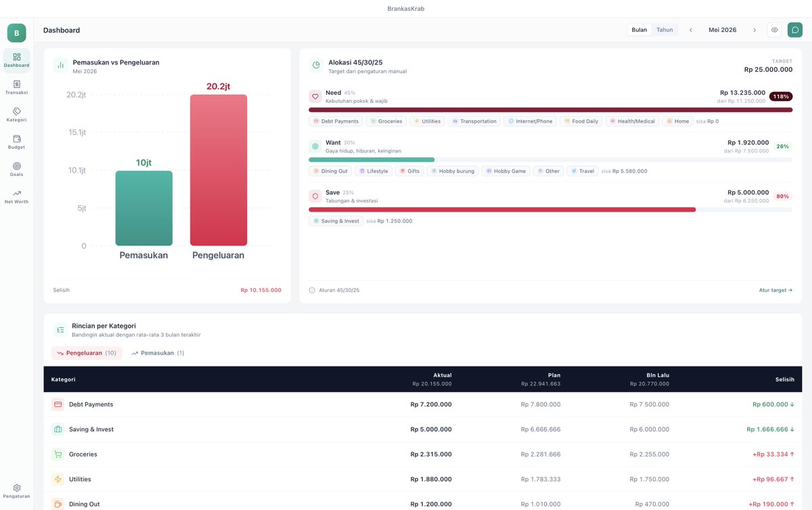
Task: Click the Saving & Invest row icon
Action: [58, 429]
